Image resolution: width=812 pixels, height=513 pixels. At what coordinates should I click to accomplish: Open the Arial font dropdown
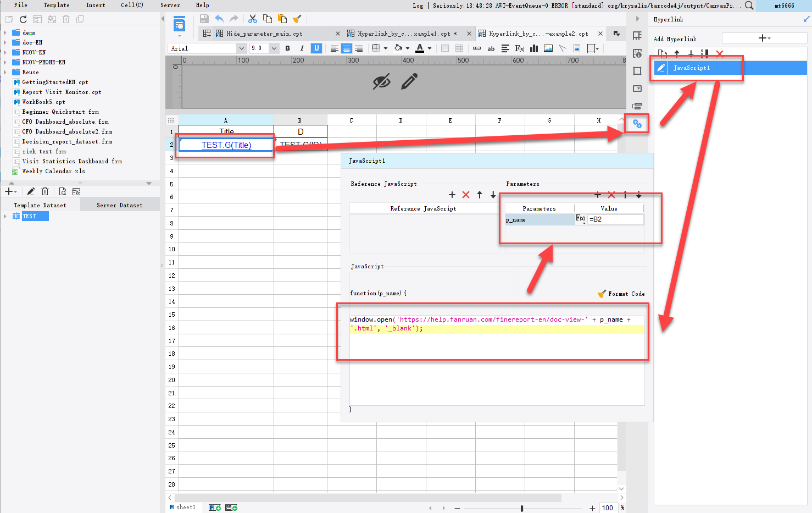point(241,48)
